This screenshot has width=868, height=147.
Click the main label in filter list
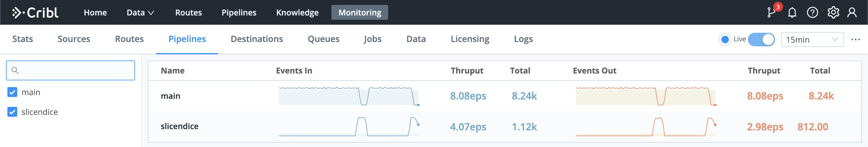(x=31, y=92)
